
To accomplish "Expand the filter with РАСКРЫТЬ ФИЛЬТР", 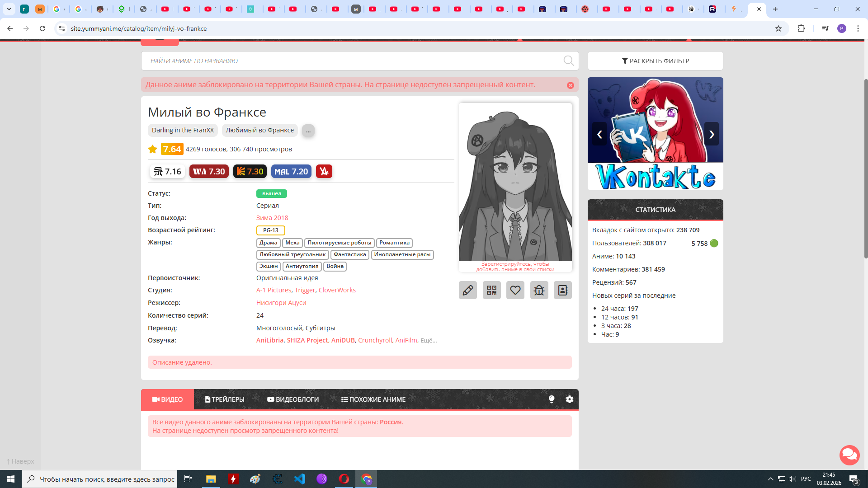I will coord(655,61).
